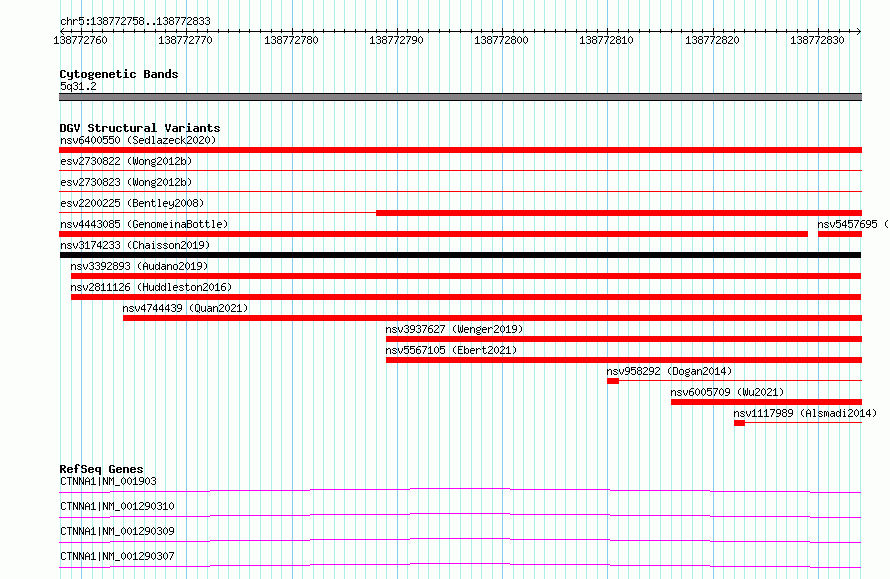Click ruler position 138772770
The height and width of the screenshot is (579, 890).
185,40
